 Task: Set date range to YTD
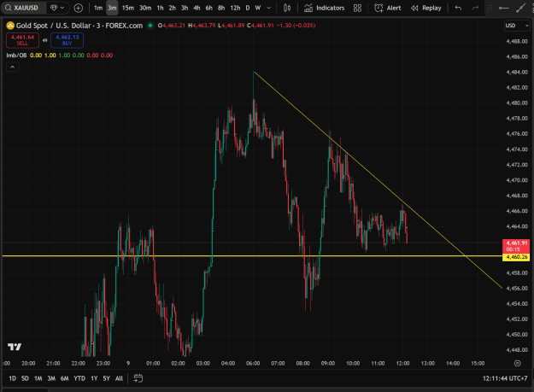coord(79,378)
